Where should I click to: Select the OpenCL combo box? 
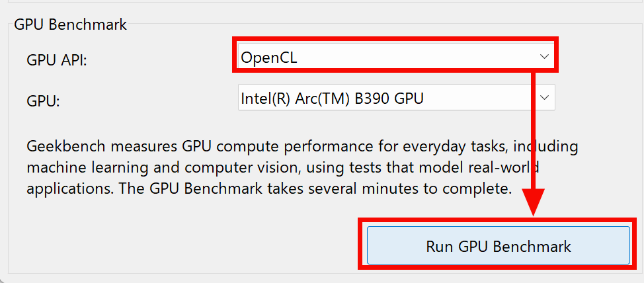tap(396, 57)
